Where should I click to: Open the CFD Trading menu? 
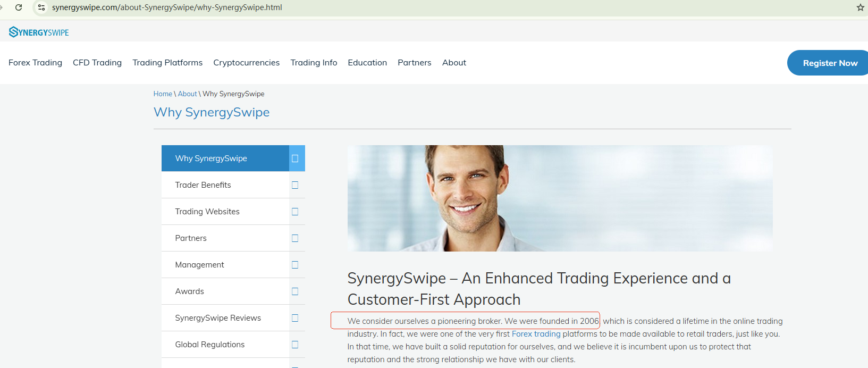pos(97,63)
